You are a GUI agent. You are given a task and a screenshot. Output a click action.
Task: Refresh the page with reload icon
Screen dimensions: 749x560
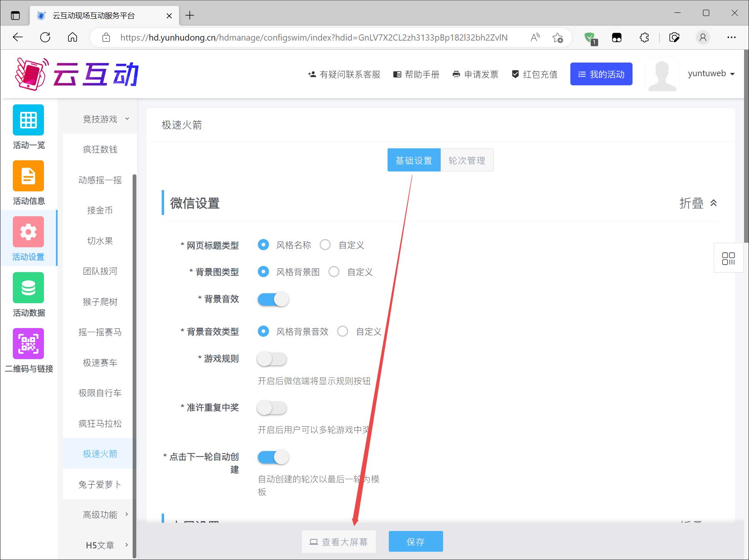click(45, 37)
